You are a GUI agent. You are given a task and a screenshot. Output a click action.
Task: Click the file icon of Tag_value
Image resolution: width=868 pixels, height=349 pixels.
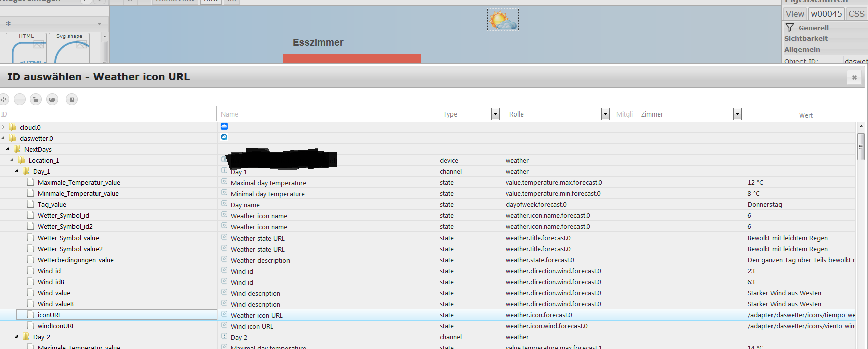click(31, 204)
